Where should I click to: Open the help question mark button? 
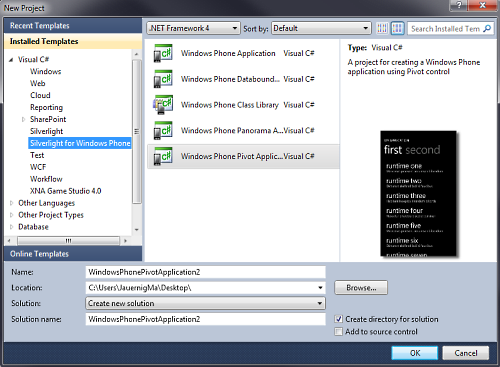tap(459, 5)
